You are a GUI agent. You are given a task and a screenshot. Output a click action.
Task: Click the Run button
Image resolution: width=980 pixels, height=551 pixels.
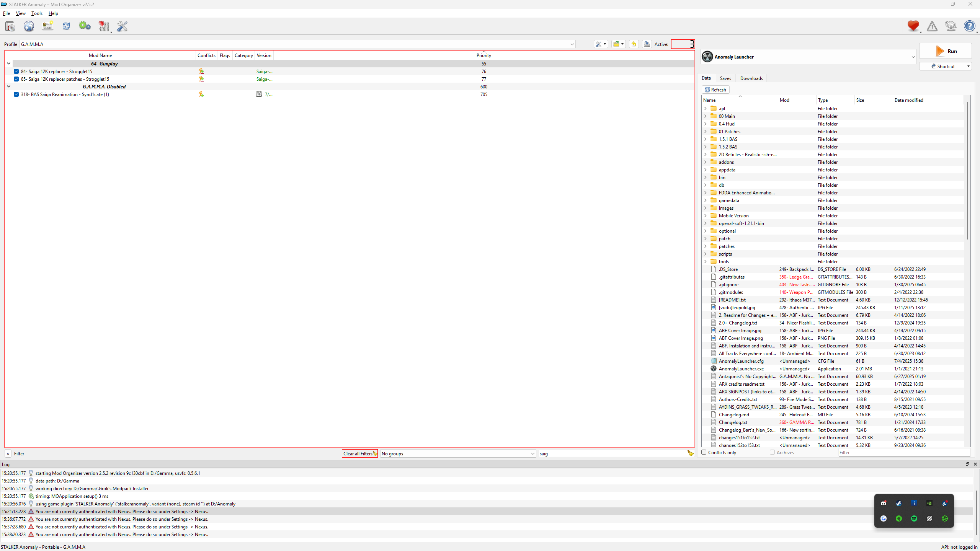click(946, 51)
